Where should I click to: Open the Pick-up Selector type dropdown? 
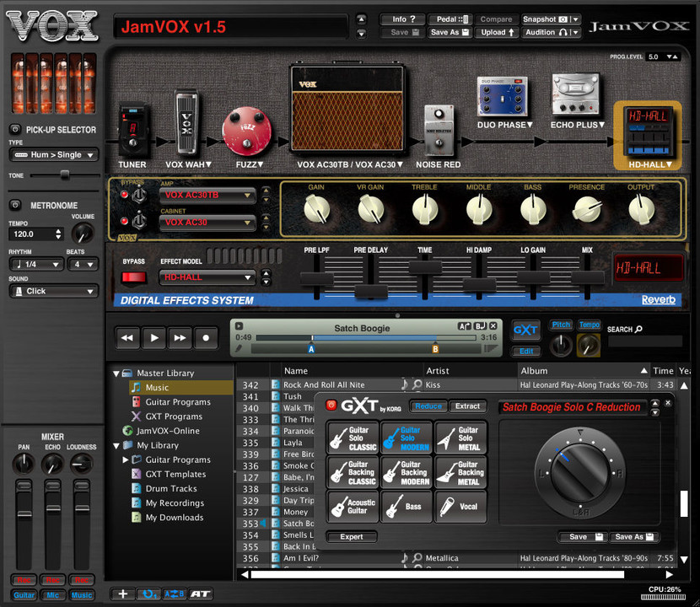click(x=53, y=155)
